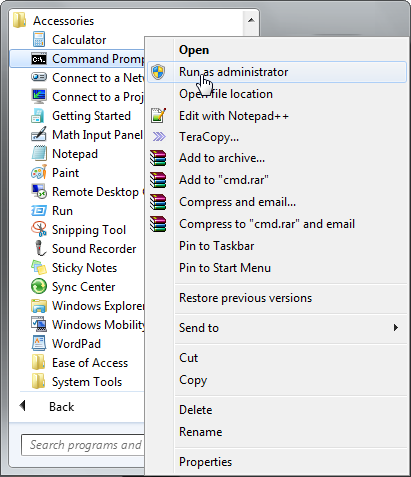Click the Sync Center green icon
The height and width of the screenshot is (477, 411).
[39, 286]
